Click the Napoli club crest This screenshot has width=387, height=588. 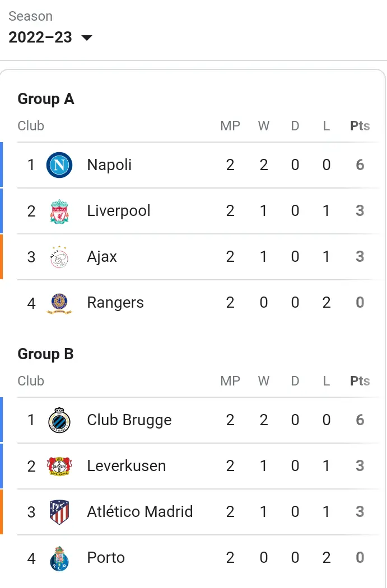(x=59, y=165)
